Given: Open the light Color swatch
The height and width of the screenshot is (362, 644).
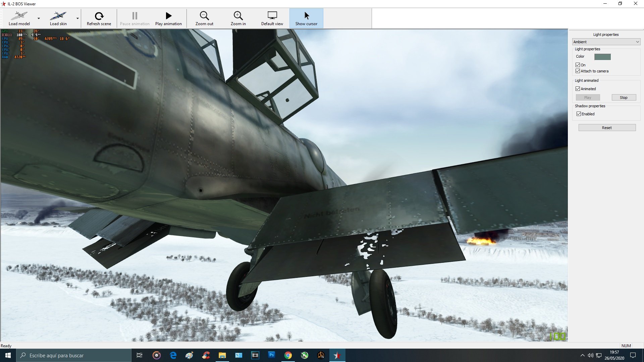Looking at the screenshot, I should (602, 57).
